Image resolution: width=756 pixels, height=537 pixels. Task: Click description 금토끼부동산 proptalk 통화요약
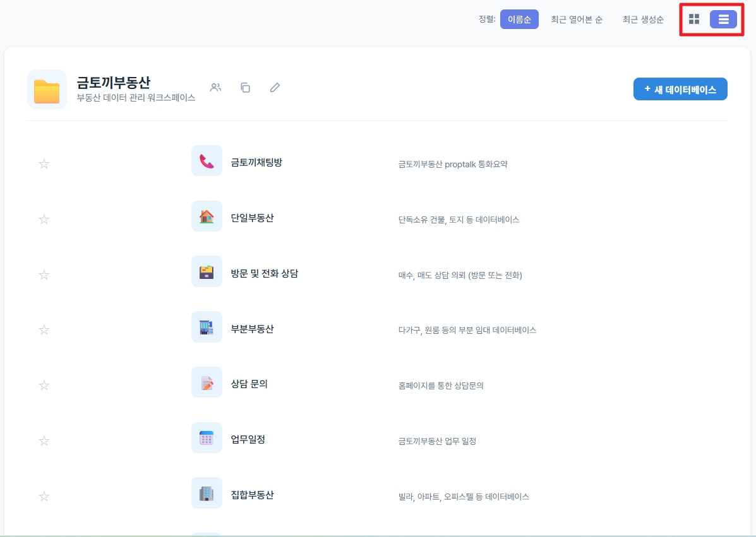[x=453, y=164]
